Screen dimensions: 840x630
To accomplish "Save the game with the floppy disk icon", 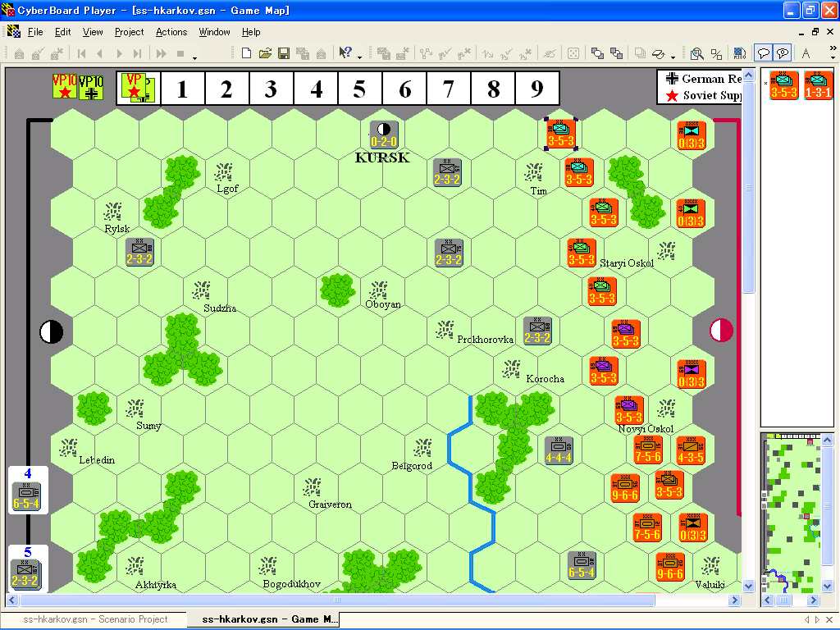I will click(x=283, y=53).
